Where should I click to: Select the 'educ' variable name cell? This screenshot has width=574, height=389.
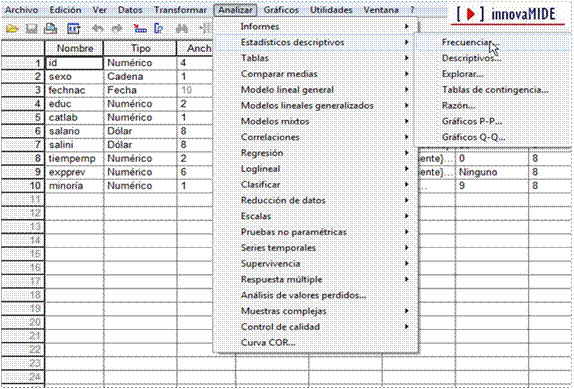point(74,104)
